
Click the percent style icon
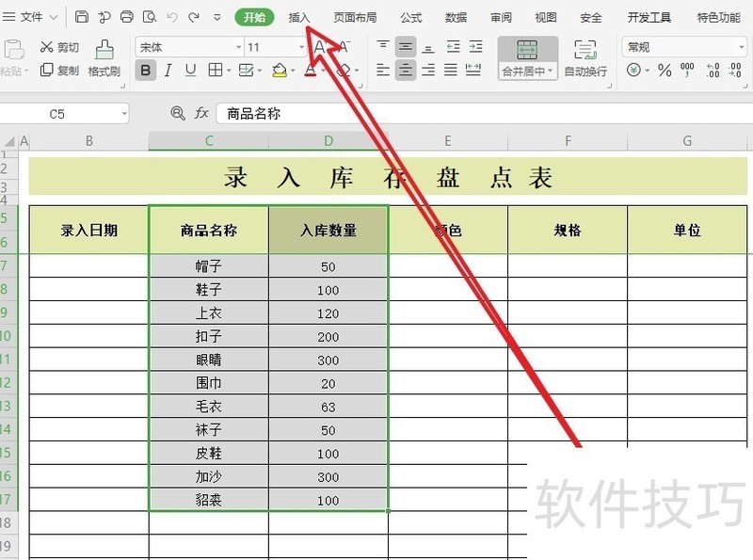665,71
